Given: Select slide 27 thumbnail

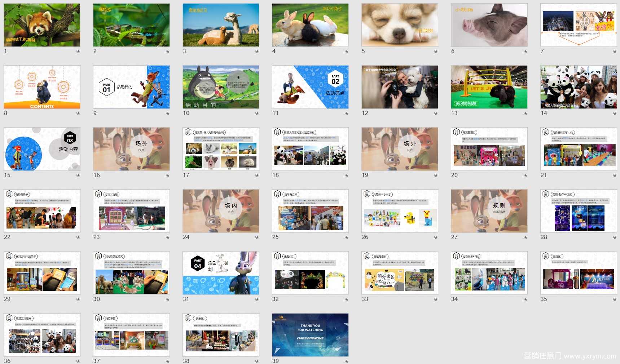Looking at the screenshot, I should tap(489, 211).
